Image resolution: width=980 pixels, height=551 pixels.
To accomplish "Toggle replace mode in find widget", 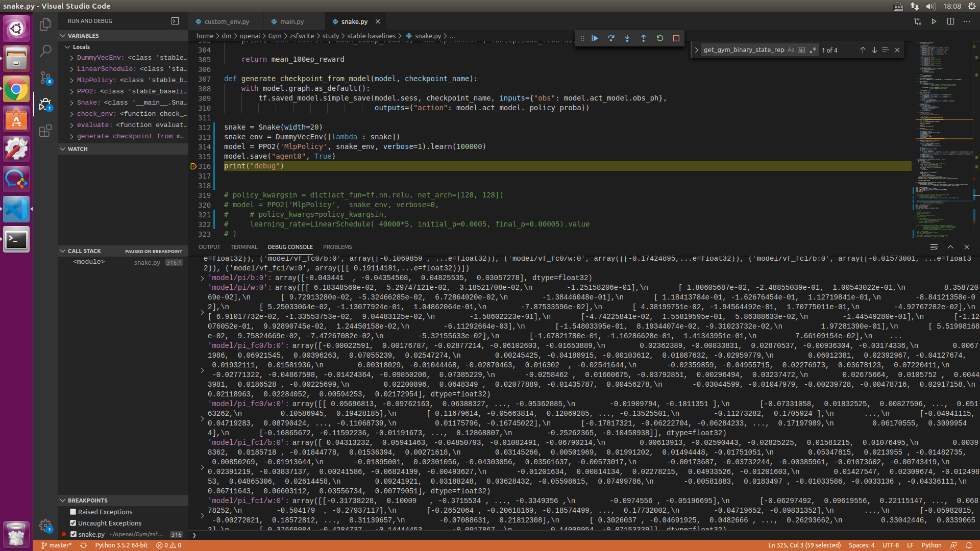I will pyautogui.click(x=697, y=50).
